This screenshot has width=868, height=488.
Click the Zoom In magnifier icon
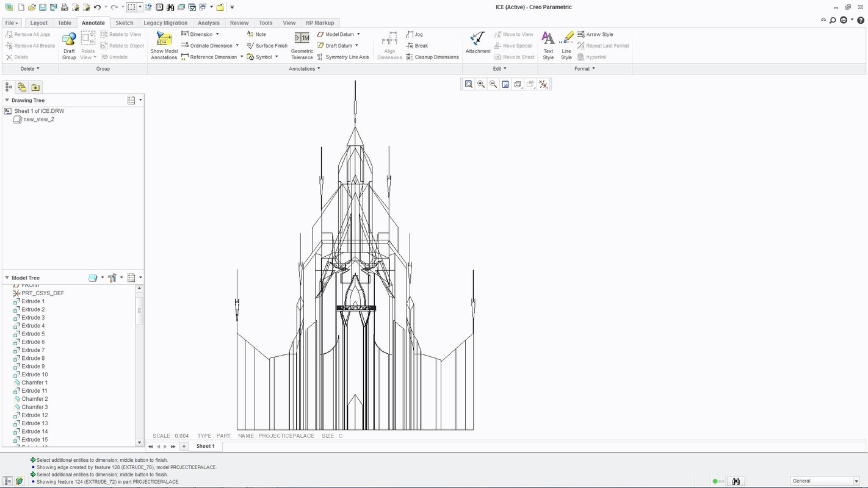(x=481, y=84)
